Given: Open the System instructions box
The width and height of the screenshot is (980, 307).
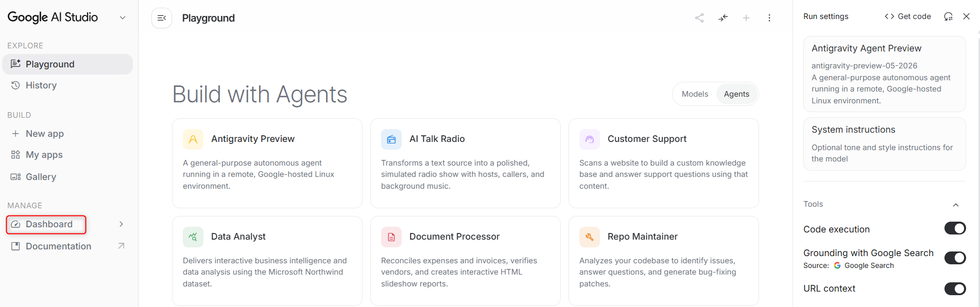Looking at the screenshot, I should pos(884,144).
